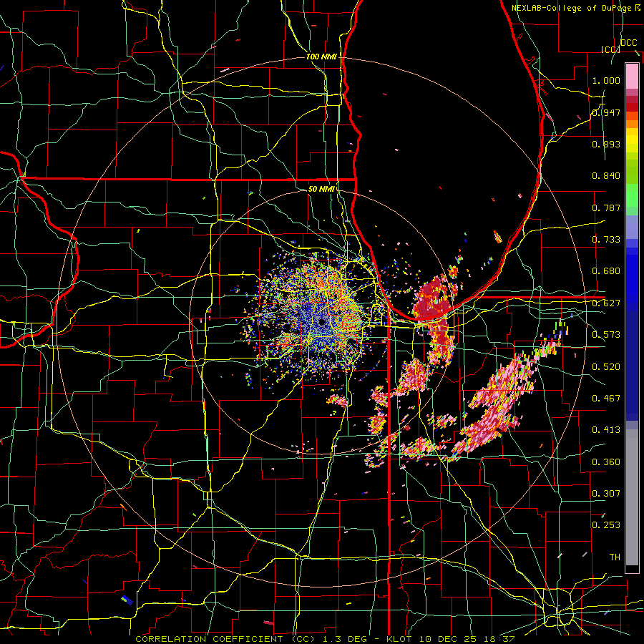644x644 pixels.
Task: Click the 0.787 legend value
Action: (606, 208)
